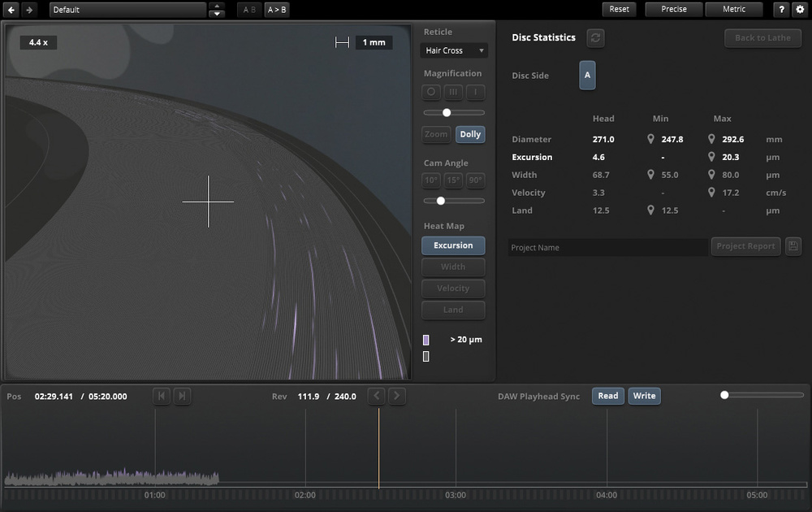Jump to Excursion Max location pin
Image resolution: width=812 pixels, height=512 pixels.
(x=711, y=158)
